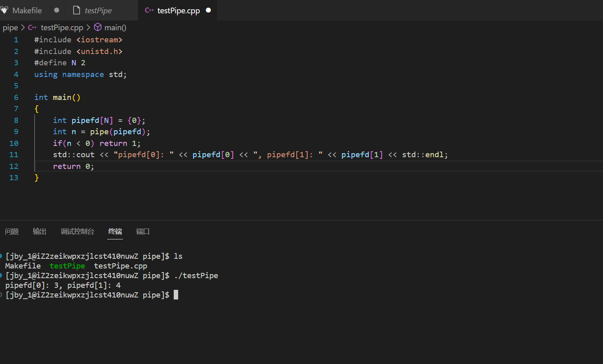Screen dimensions: 603x364
Task: Click the closing brace on line 13
Action: tap(37, 178)
